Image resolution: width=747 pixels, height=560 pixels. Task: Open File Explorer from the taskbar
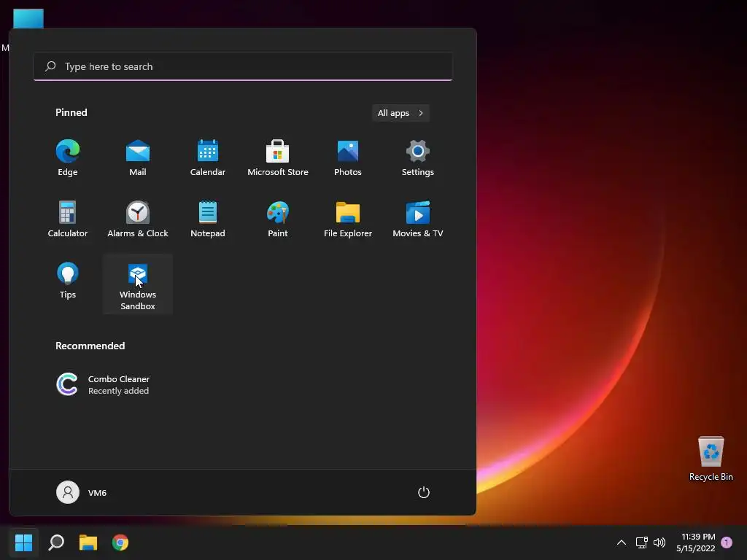point(88,542)
